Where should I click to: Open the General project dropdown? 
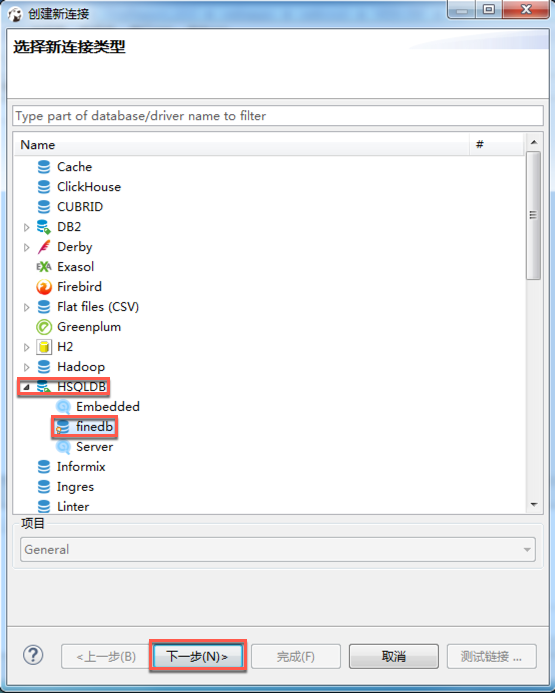(278, 549)
